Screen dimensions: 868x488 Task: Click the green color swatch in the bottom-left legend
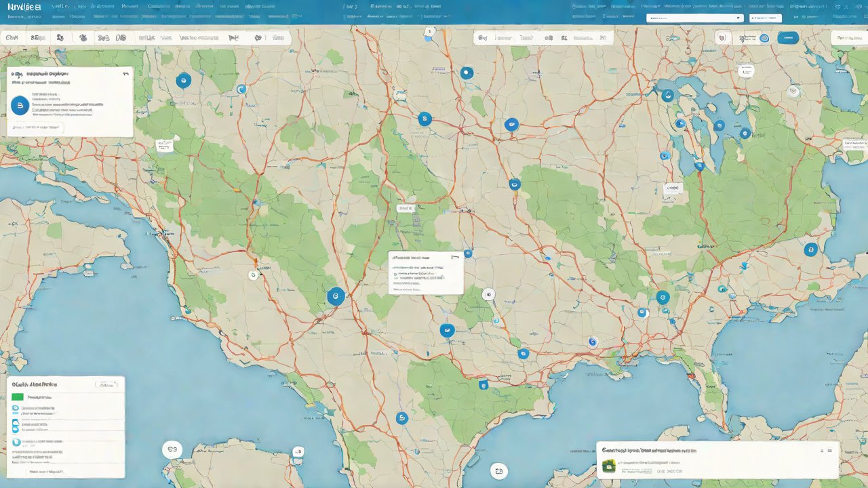point(18,397)
